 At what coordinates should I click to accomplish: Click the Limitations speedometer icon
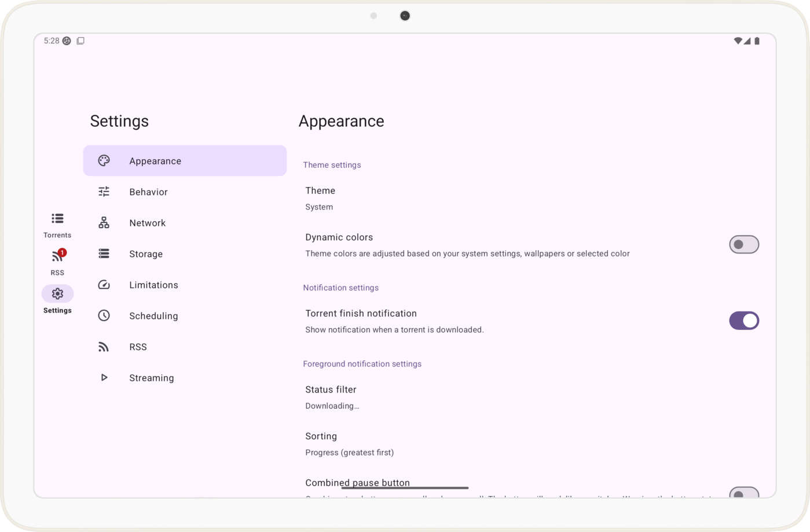pos(104,285)
